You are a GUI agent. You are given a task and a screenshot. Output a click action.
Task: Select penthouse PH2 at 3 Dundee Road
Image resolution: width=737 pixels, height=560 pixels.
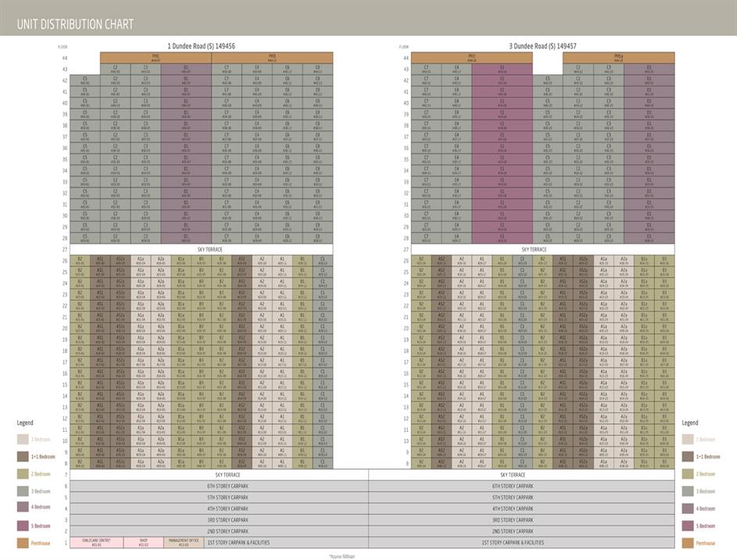point(472,57)
